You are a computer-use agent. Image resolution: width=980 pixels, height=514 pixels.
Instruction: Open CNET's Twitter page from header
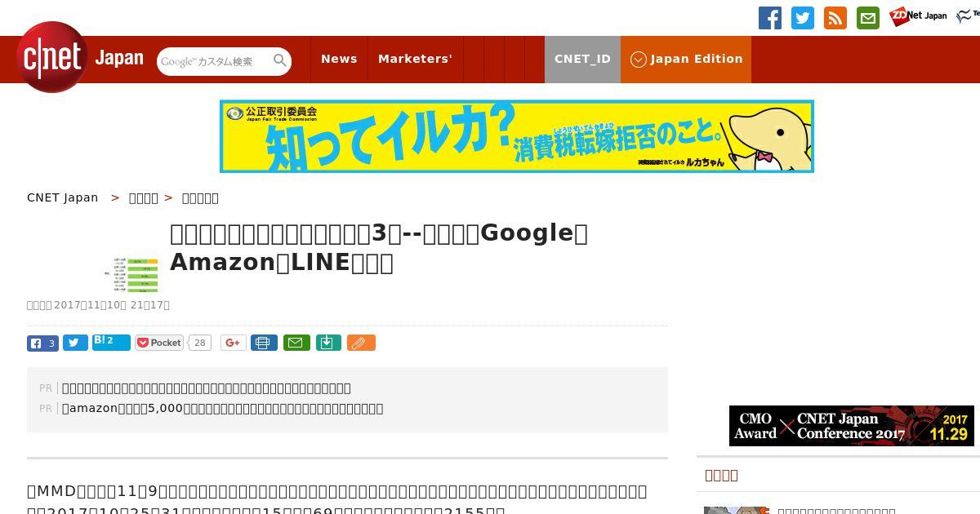click(x=803, y=18)
